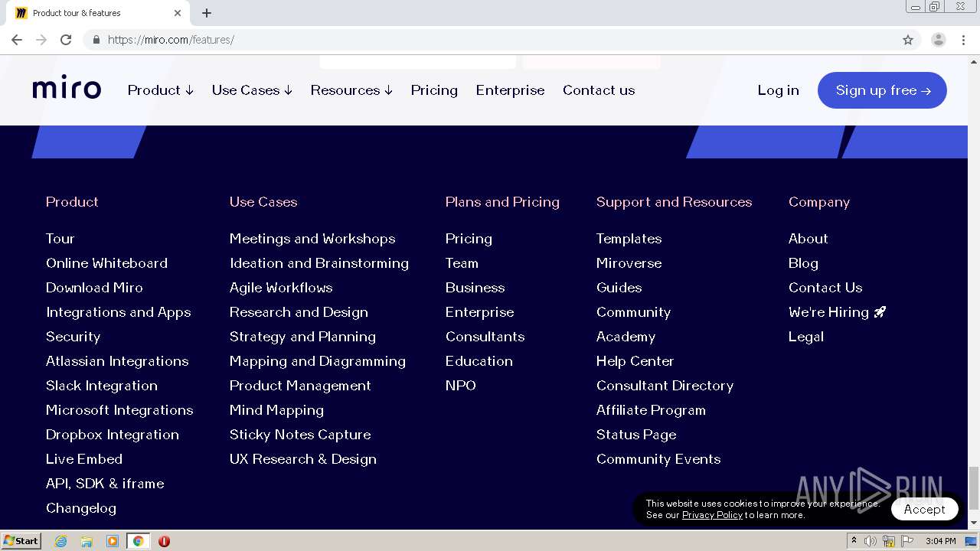Accept the cookies notice
Image resolution: width=980 pixels, height=551 pixels.
tap(924, 509)
